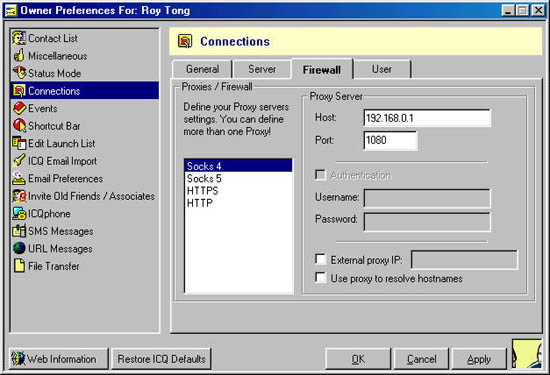Image resolution: width=550 pixels, height=375 pixels.
Task: Select Miscellaneous in the sidebar
Action: (58, 56)
